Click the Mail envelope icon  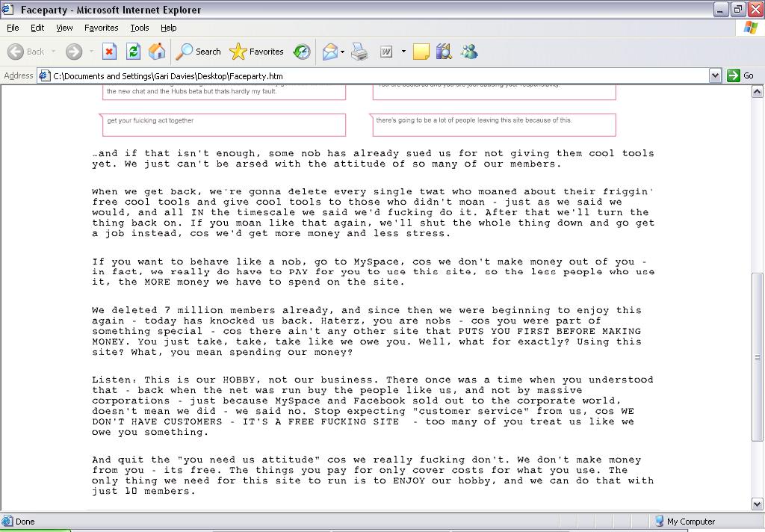click(329, 52)
